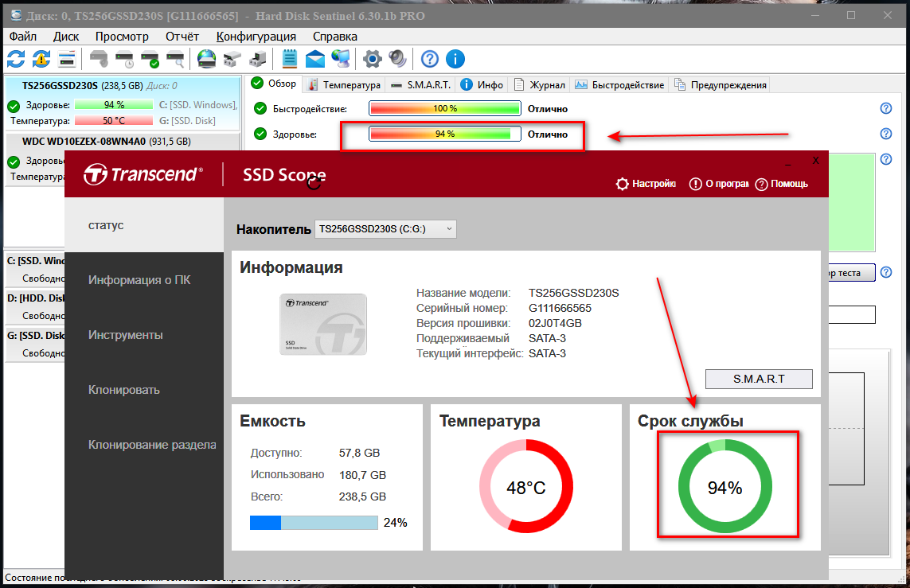Click the Быстродействие 100 % bar

444,108
